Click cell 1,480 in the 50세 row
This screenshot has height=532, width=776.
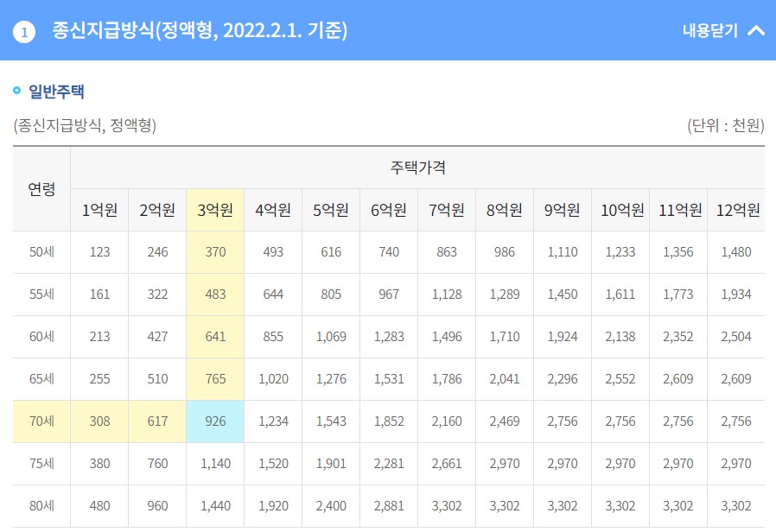736,252
